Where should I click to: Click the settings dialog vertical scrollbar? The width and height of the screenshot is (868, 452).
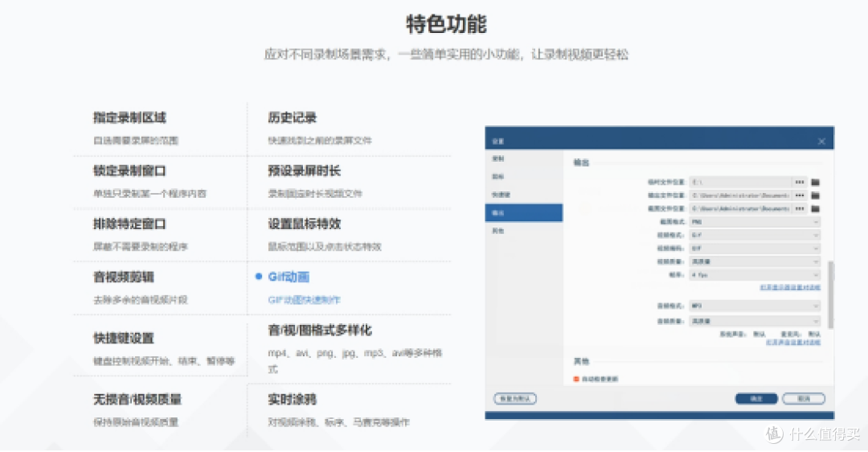(x=829, y=294)
